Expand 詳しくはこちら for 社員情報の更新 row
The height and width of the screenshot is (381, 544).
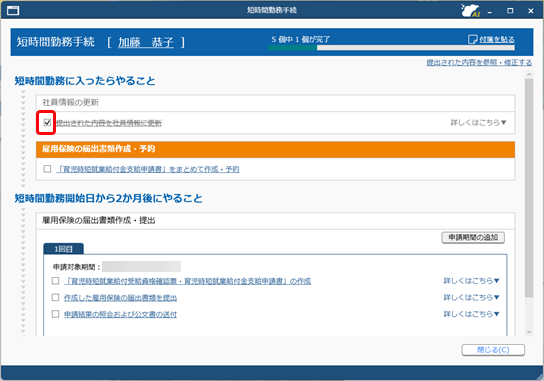click(478, 122)
